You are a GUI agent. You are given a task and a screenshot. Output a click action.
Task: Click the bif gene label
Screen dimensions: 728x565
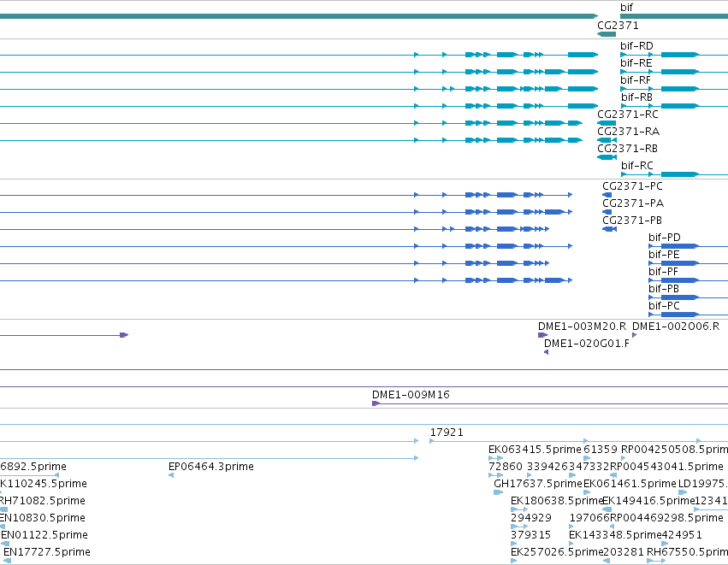[626, 8]
